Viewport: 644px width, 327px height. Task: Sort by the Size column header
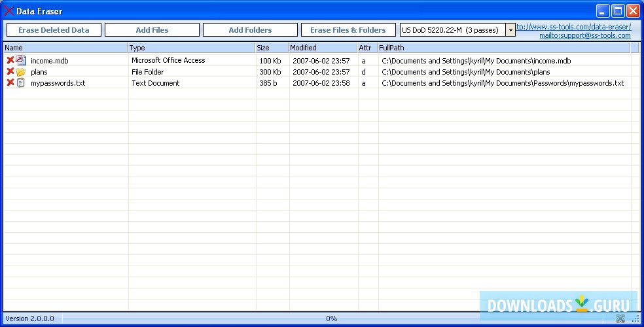(272, 48)
